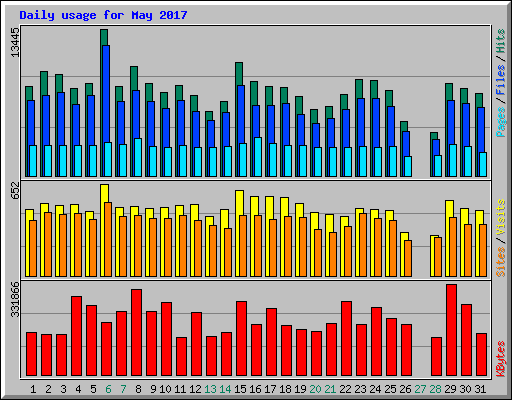
Task: Click the 652 axis value label
Action: coord(15,191)
